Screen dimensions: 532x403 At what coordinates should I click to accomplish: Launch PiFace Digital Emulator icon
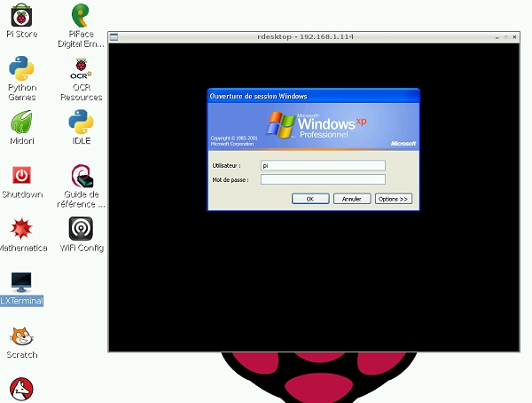click(x=81, y=15)
